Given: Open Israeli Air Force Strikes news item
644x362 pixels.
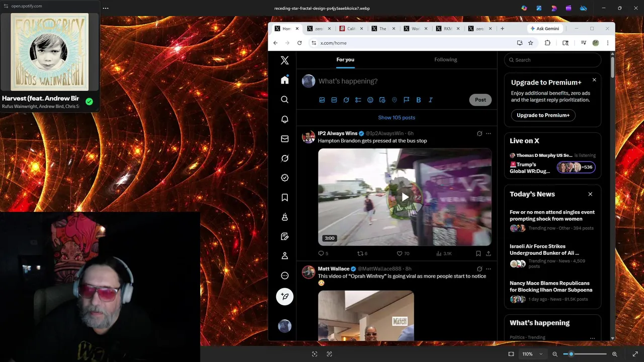Looking at the screenshot, I should (x=552, y=257).
